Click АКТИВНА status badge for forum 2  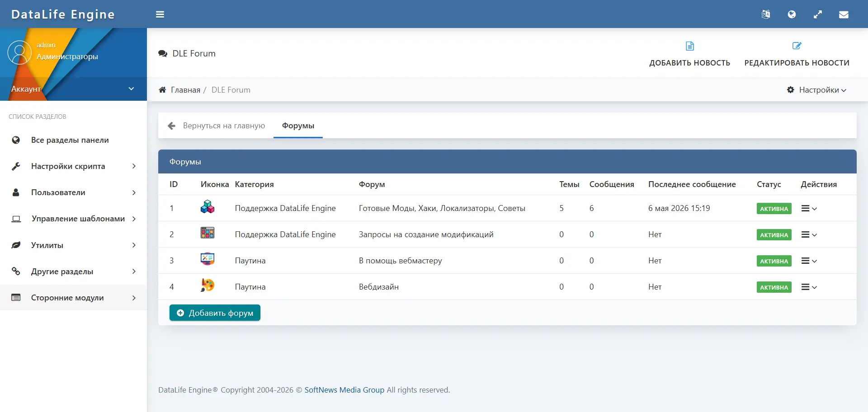point(774,235)
